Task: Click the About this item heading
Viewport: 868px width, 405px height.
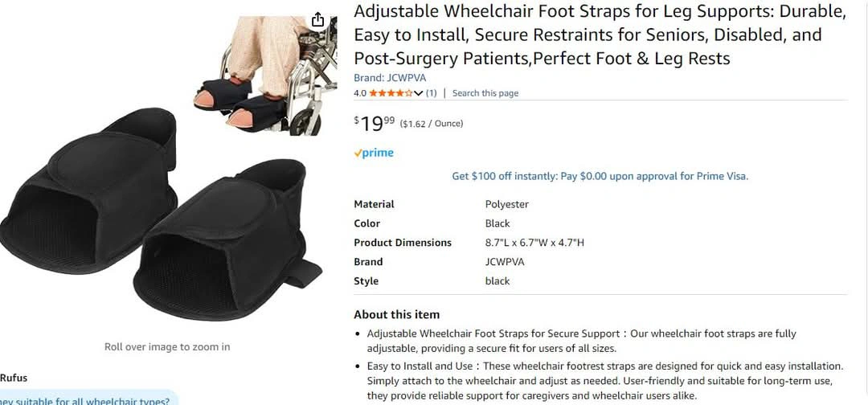Action: tap(396, 314)
